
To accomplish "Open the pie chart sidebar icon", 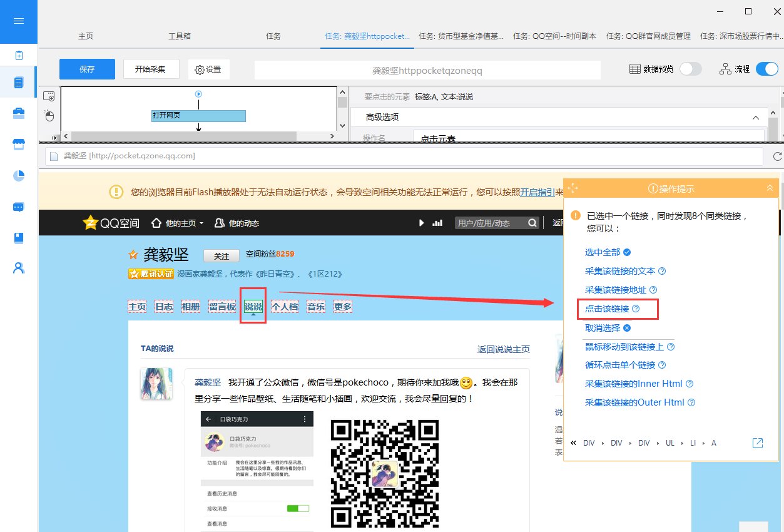I will point(19,175).
